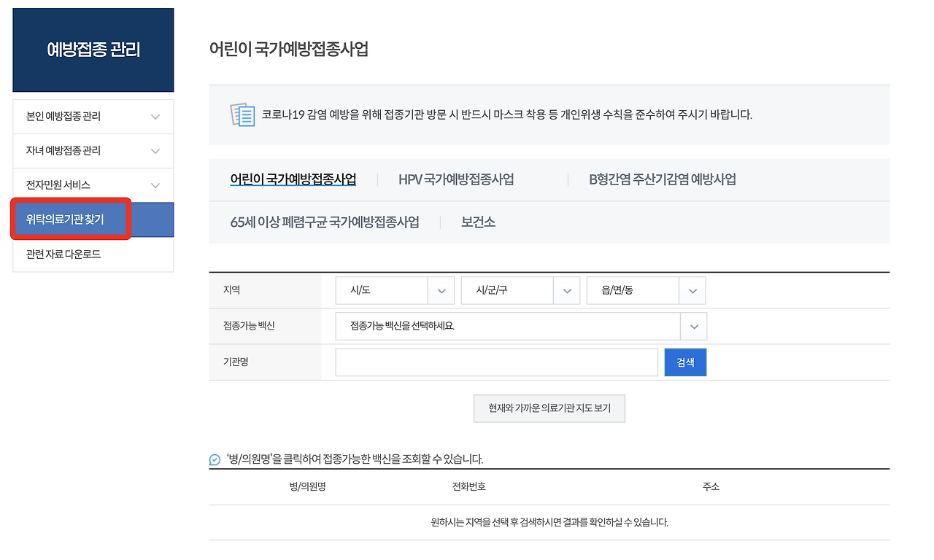Expand the 전자민원 서비스 menu
The image size is (934, 560).
[93, 184]
